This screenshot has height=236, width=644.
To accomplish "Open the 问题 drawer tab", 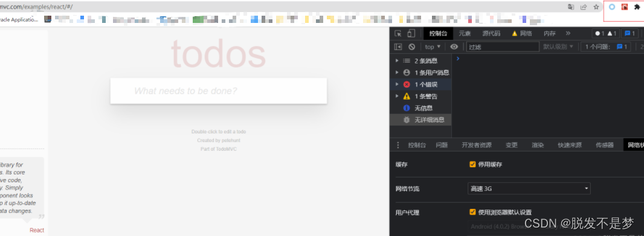I will (x=442, y=145).
